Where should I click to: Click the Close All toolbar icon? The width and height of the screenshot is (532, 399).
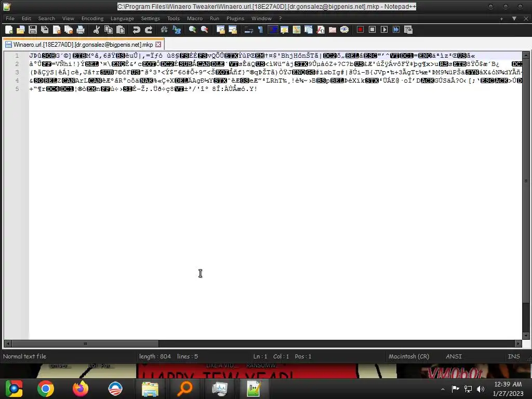click(69, 30)
